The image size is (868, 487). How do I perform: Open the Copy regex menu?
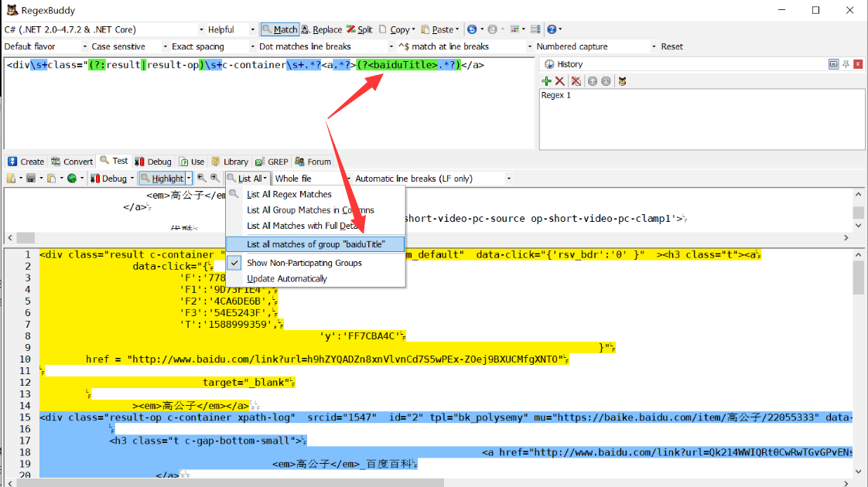[x=397, y=29]
